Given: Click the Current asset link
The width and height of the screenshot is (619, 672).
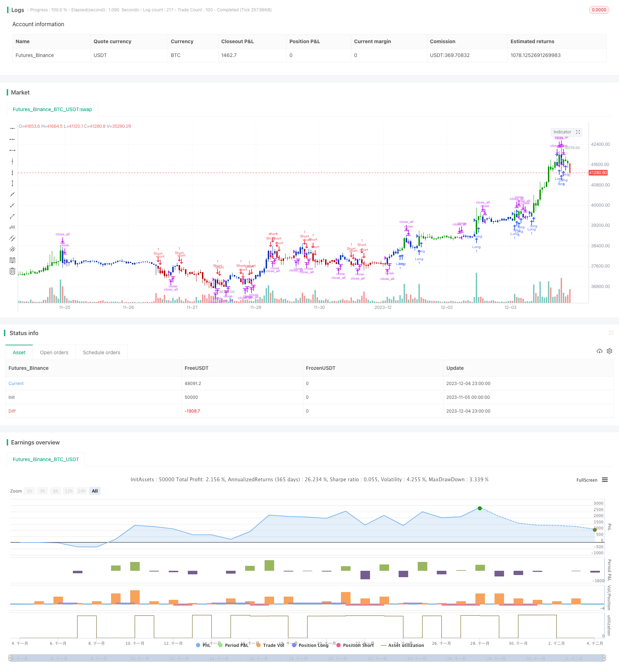Looking at the screenshot, I should pyautogui.click(x=16, y=383).
